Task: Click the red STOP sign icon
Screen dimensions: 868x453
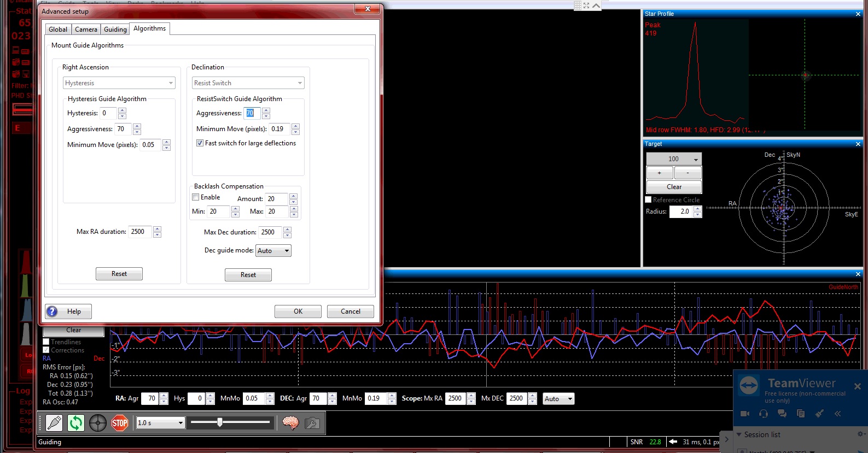Action: click(x=120, y=422)
